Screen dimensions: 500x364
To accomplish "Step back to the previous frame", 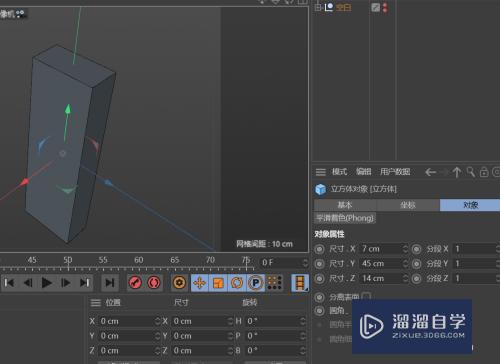I will pyautogui.click(x=28, y=283).
